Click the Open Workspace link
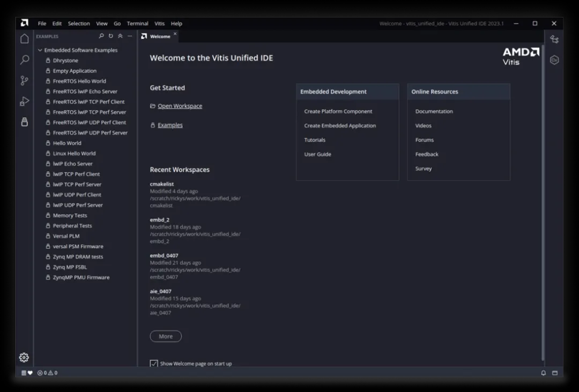The width and height of the screenshot is (579, 392). pos(180,106)
